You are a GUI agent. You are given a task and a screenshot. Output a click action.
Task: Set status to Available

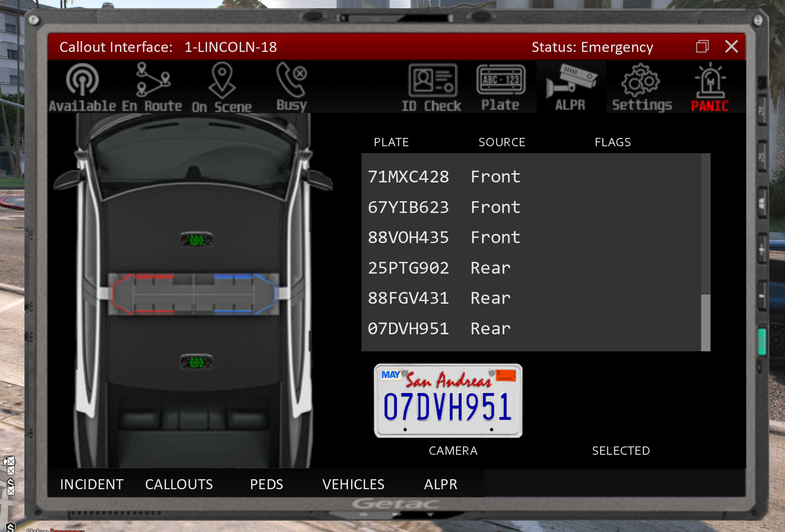(x=82, y=88)
